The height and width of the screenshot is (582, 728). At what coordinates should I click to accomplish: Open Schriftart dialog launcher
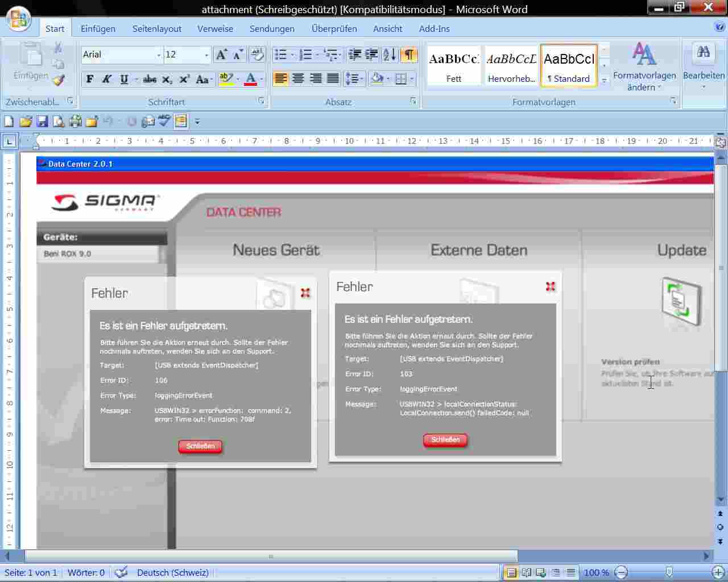tap(261, 101)
